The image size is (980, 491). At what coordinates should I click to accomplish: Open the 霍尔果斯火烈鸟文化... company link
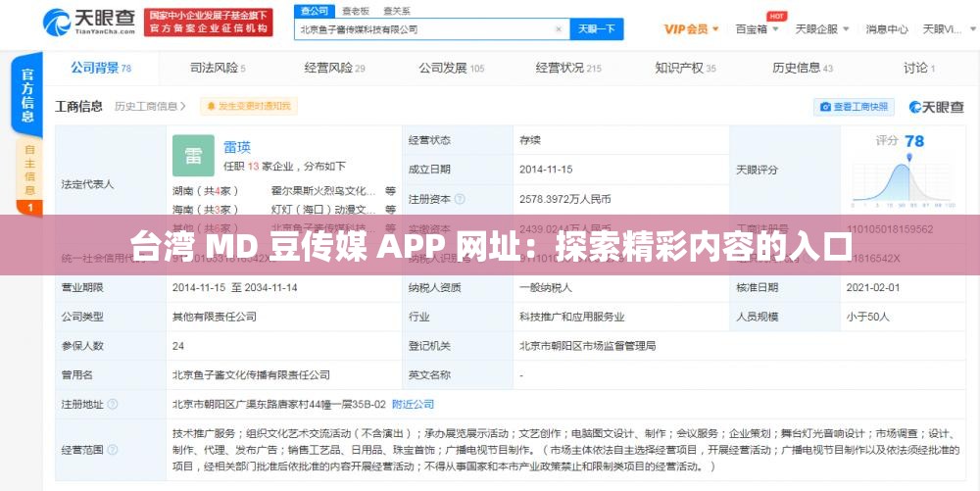click(323, 191)
